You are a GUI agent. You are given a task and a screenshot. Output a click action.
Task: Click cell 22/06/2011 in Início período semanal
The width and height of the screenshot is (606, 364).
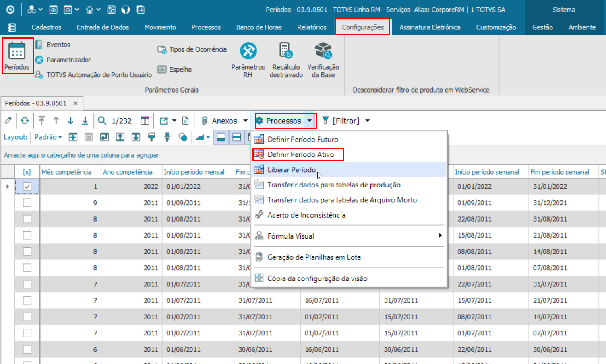click(x=491, y=349)
